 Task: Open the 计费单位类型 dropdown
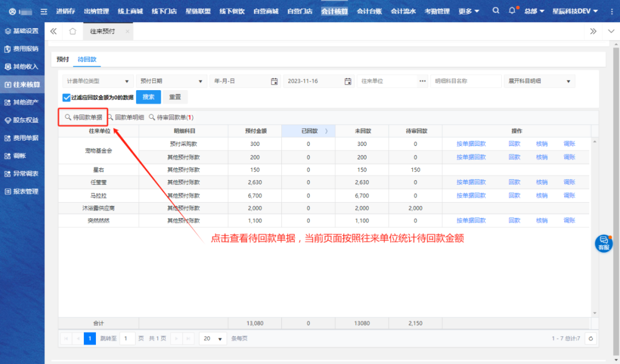click(97, 82)
